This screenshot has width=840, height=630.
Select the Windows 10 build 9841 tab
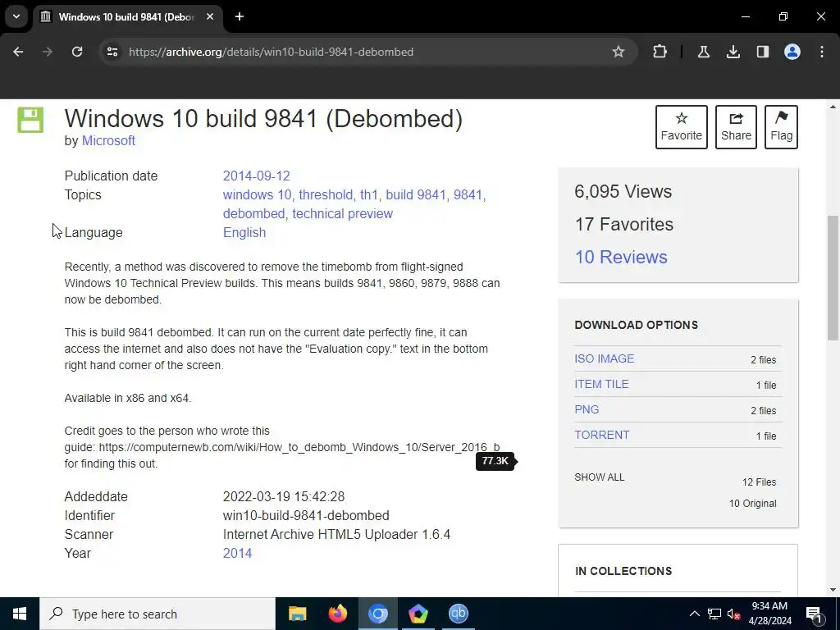click(126, 17)
